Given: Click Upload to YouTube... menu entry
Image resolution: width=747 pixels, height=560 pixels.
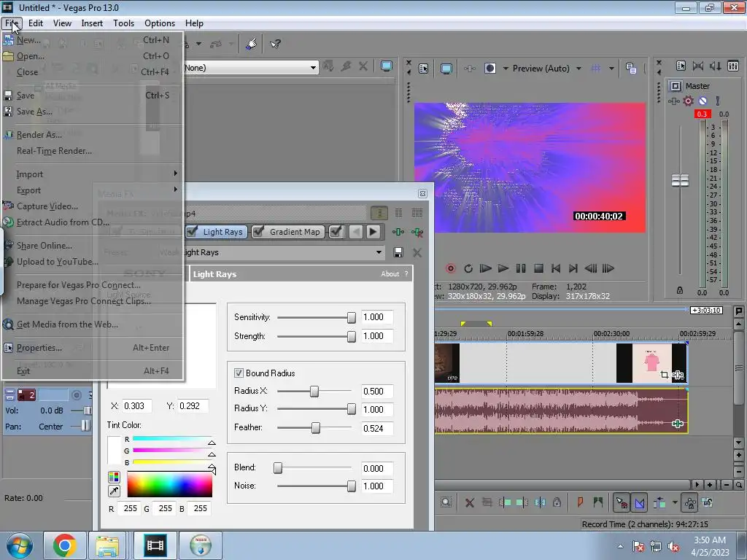Looking at the screenshot, I should point(92,262).
